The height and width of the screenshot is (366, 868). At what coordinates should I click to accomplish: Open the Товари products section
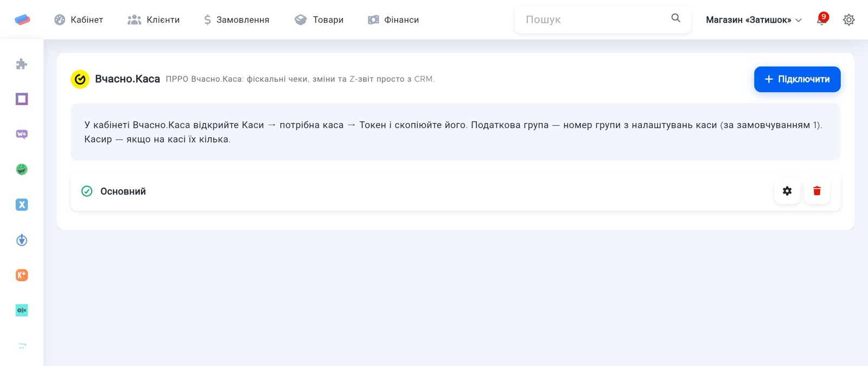(319, 20)
